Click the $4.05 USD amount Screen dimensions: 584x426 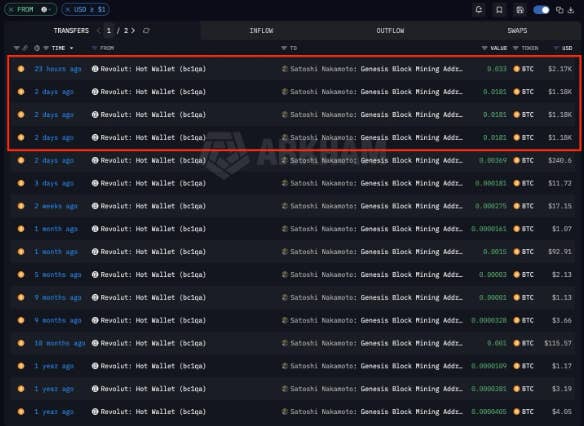562,412
